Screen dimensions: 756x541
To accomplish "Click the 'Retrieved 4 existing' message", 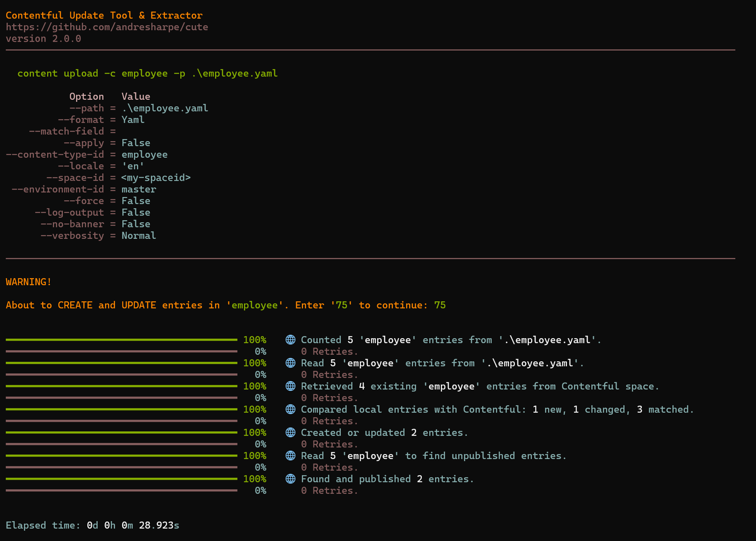I will tap(480, 386).
